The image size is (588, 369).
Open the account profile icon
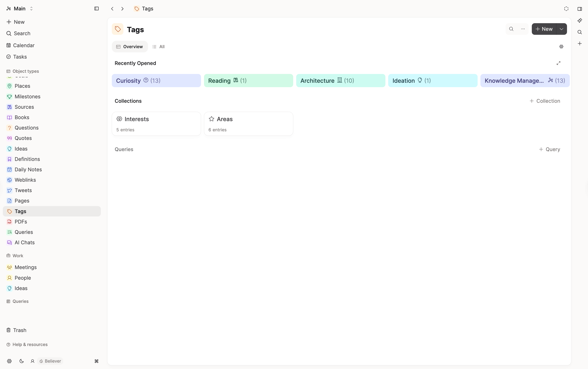(x=32, y=361)
